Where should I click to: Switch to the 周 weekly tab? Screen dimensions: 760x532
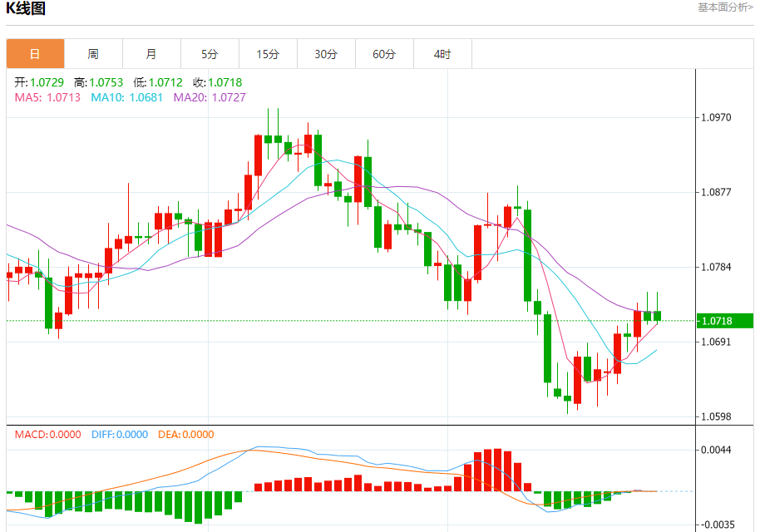[93, 54]
